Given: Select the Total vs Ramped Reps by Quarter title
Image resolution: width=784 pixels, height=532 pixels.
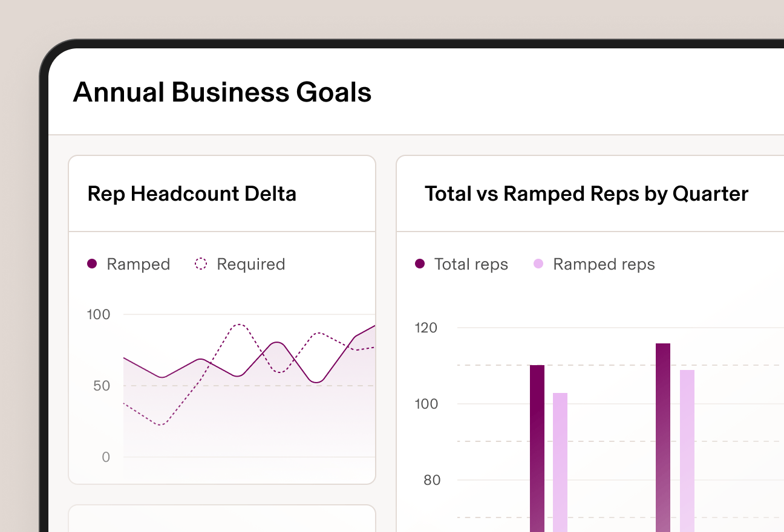Looking at the screenshot, I should 586,193.
